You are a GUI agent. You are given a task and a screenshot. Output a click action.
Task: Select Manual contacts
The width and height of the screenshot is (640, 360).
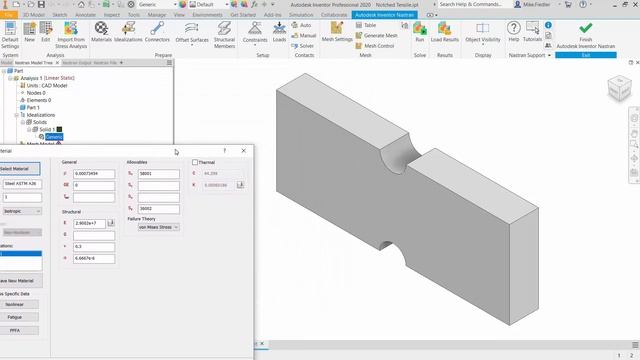(304, 36)
